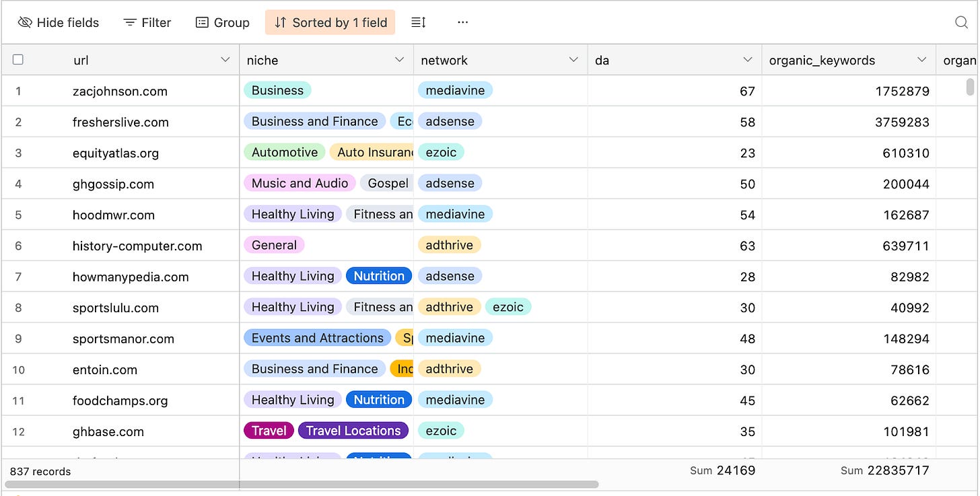Viewport: 980px width, 496px height.
Task: Open the niche column dropdown arrow
Action: [x=399, y=60]
